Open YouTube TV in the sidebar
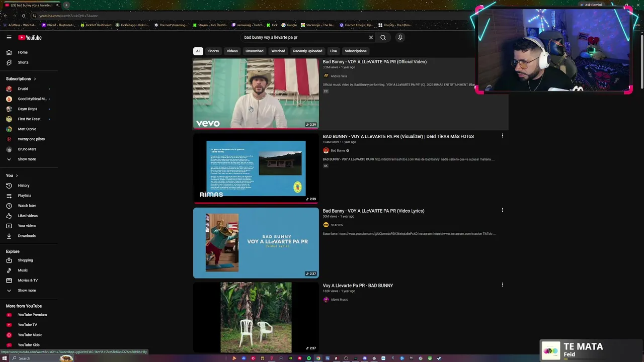The width and height of the screenshot is (644, 362). (28, 325)
